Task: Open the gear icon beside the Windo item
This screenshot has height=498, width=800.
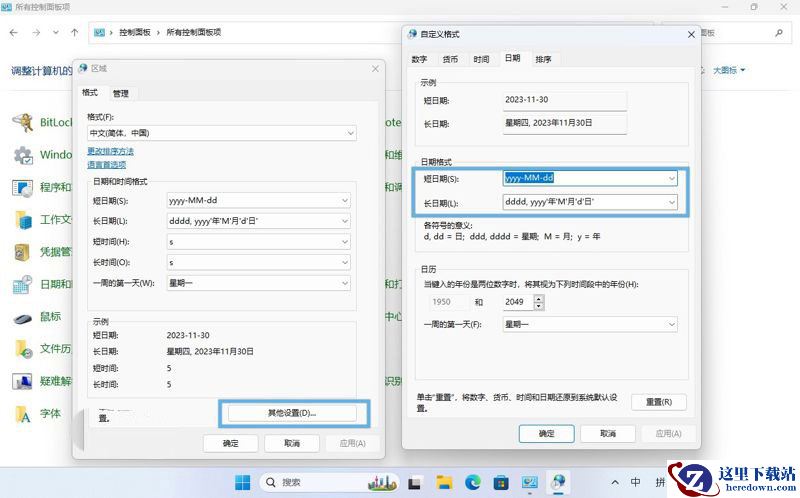Action: (23, 155)
